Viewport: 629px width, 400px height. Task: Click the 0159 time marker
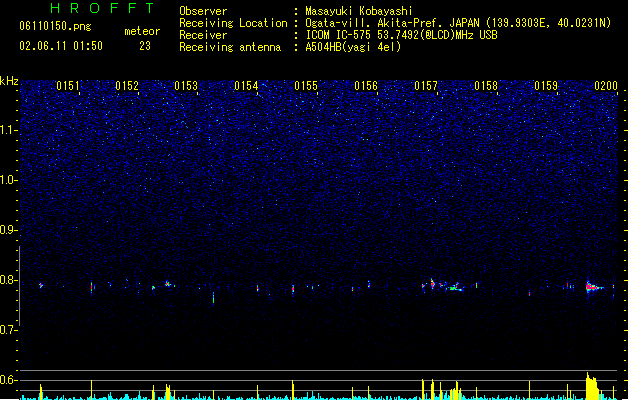[546, 86]
